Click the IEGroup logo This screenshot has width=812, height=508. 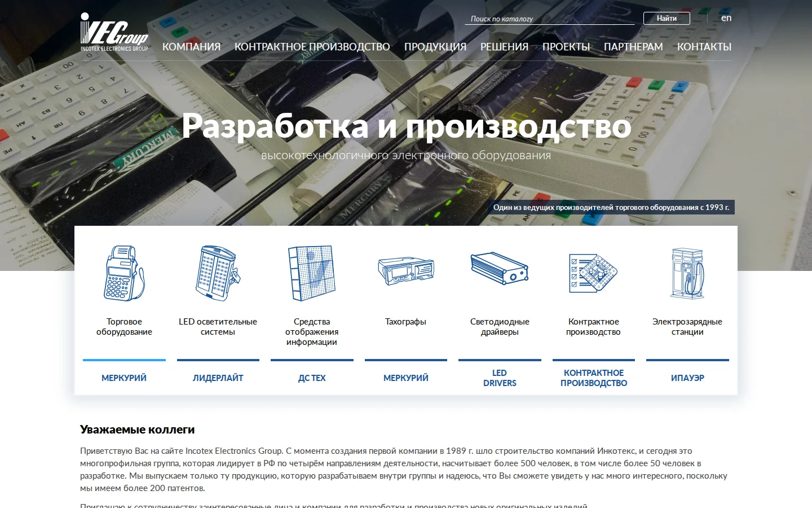click(114, 32)
